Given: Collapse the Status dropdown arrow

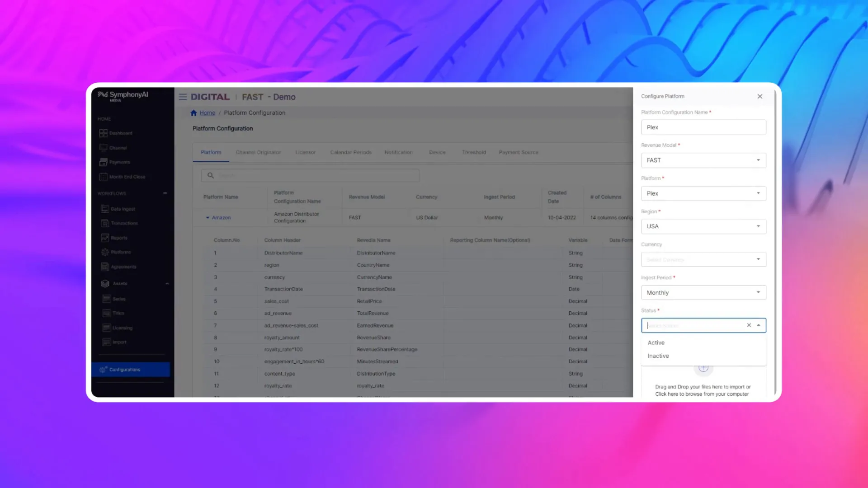Looking at the screenshot, I should pos(759,325).
